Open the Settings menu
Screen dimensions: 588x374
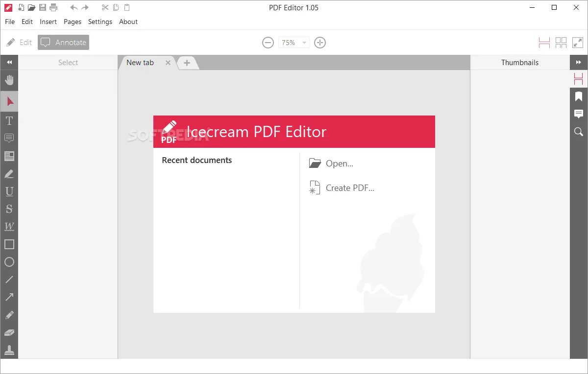tap(100, 22)
